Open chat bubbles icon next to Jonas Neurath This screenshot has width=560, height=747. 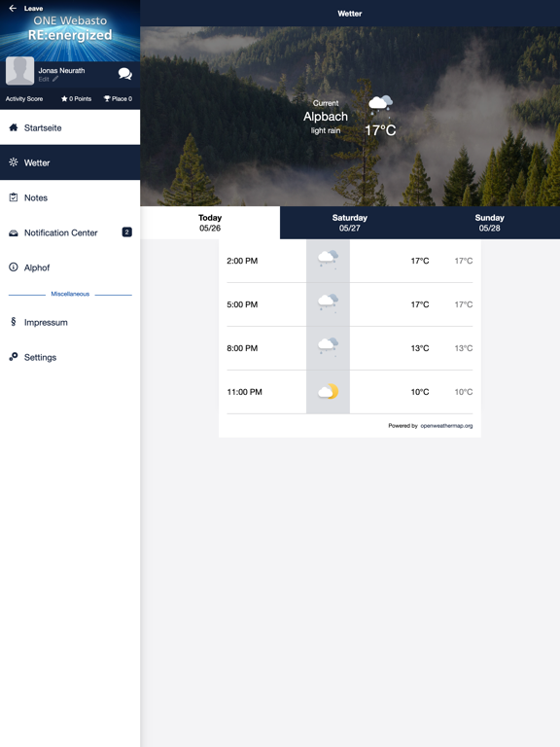pyautogui.click(x=124, y=73)
